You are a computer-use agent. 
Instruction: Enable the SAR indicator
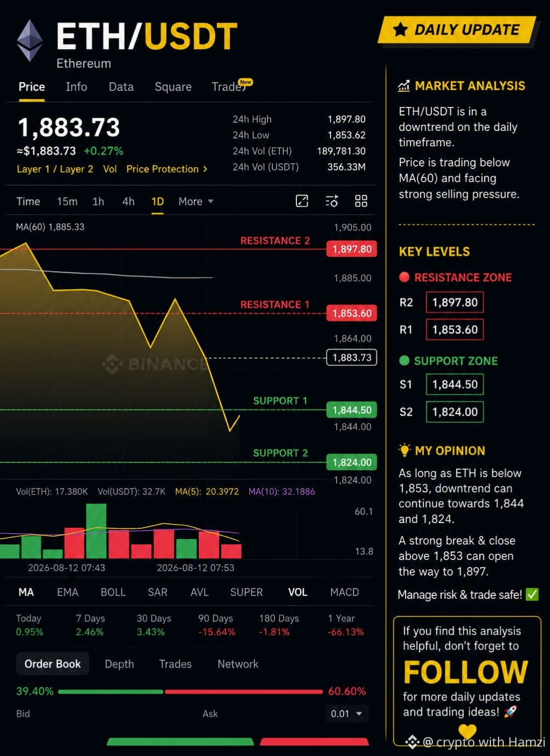click(x=157, y=592)
